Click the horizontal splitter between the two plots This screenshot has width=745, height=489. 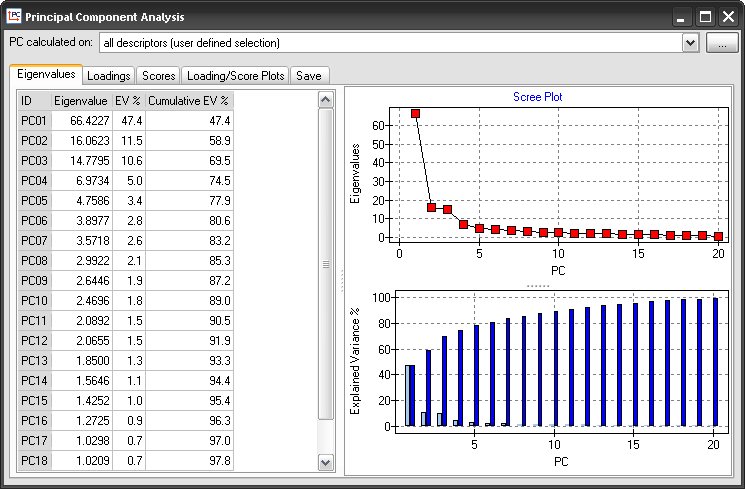[538, 285]
